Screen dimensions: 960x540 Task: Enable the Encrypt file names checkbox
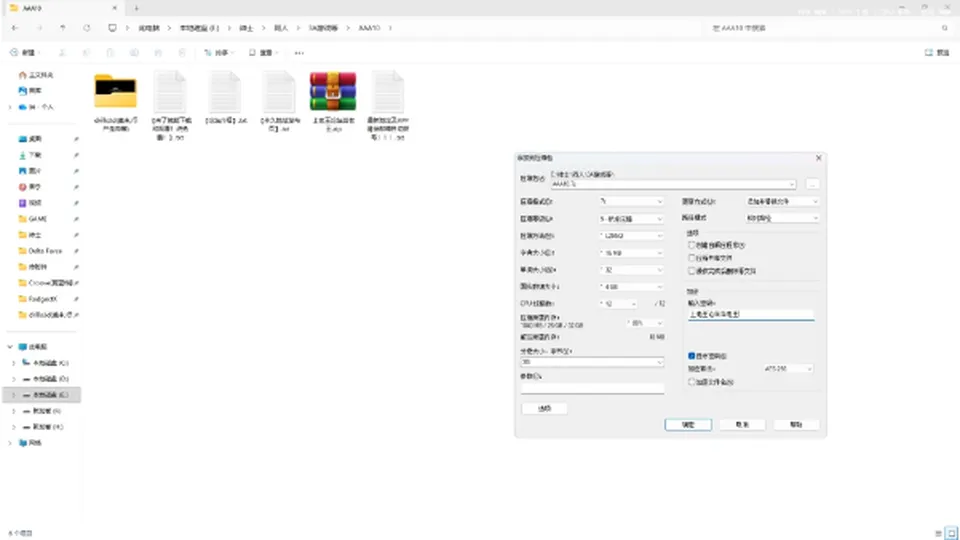pyautogui.click(x=692, y=381)
